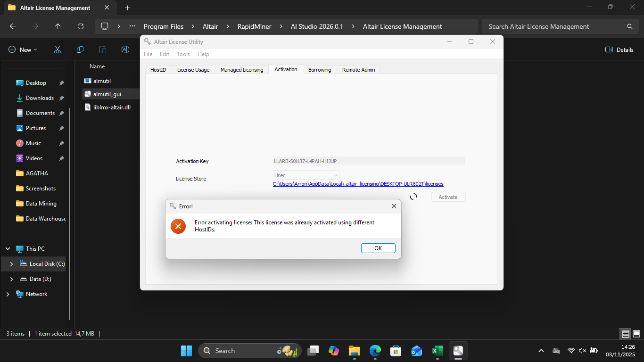
Task: Switch to the Borrowing tab
Action: tap(320, 69)
